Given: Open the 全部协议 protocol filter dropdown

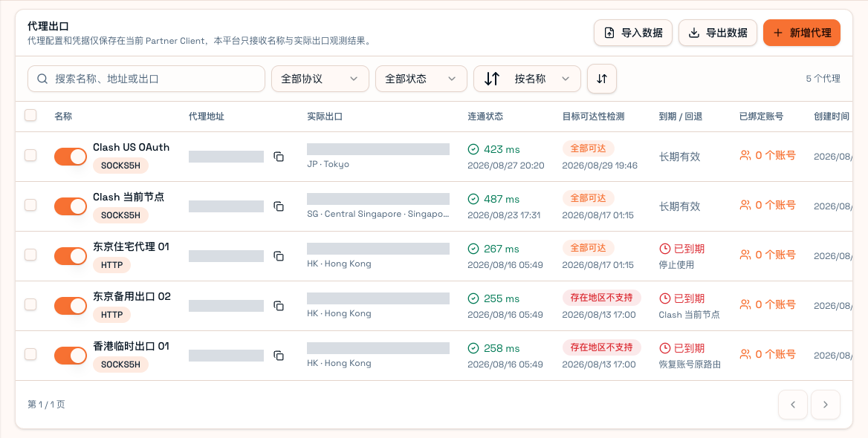Looking at the screenshot, I should [x=320, y=79].
